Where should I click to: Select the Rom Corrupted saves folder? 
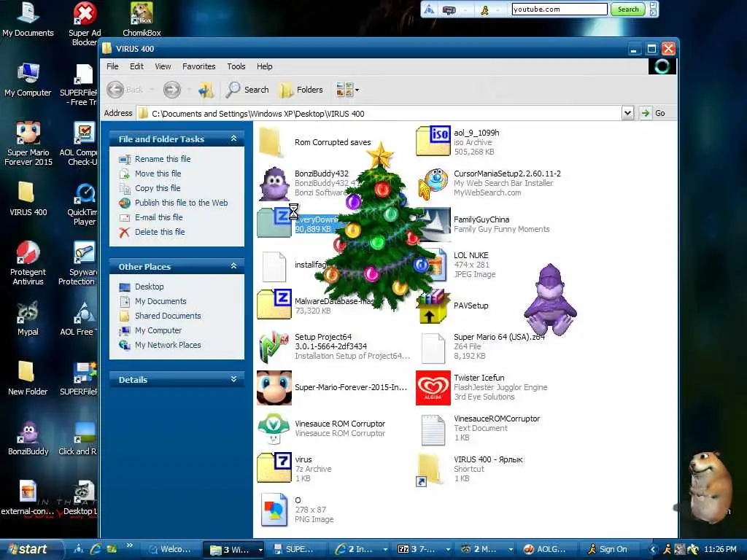pos(314,142)
